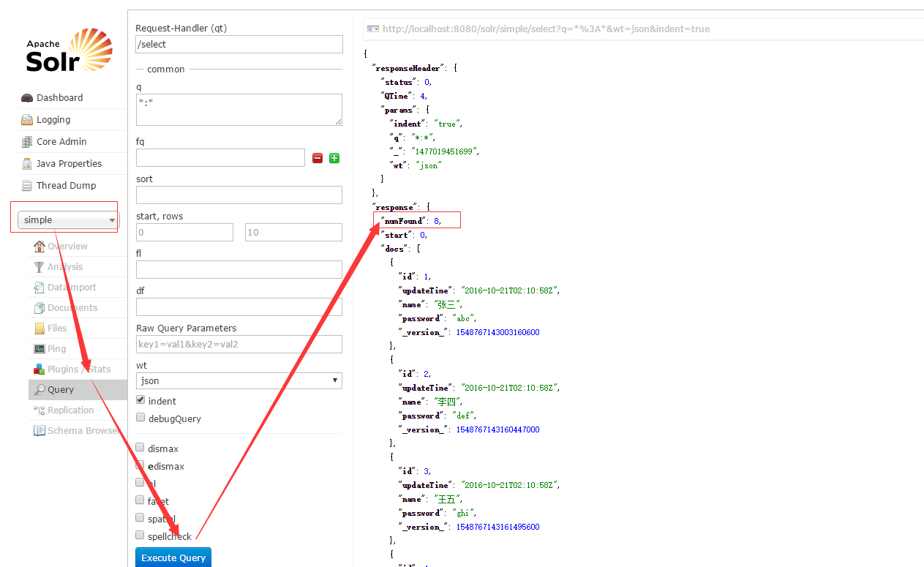Click the Core Admin server icon
The image size is (924, 567).
(x=27, y=142)
